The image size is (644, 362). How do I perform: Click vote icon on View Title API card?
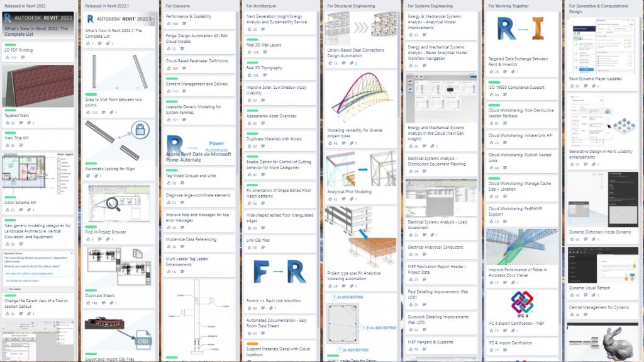(x=8, y=145)
